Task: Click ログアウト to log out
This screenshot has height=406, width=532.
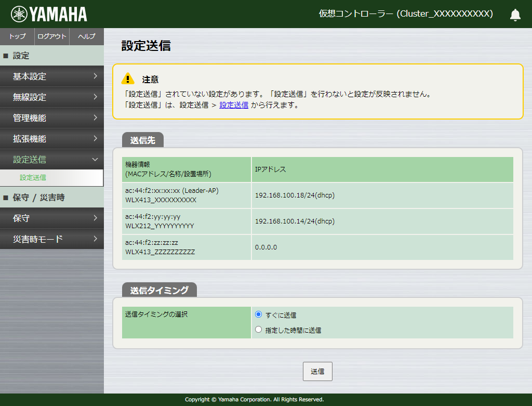Action: (51, 36)
